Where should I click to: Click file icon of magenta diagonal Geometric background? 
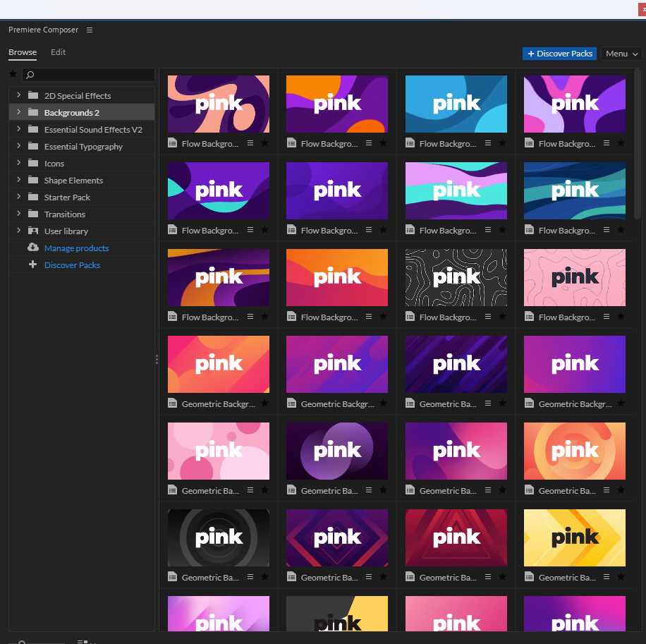[x=291, y=403]
